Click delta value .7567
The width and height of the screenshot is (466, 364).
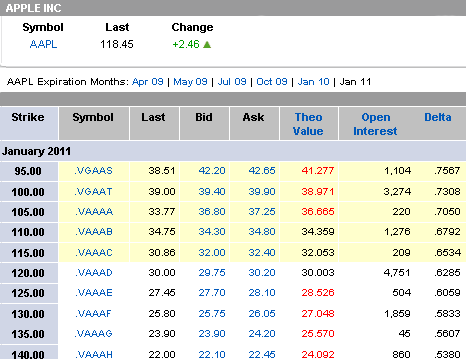coord(447,171)
